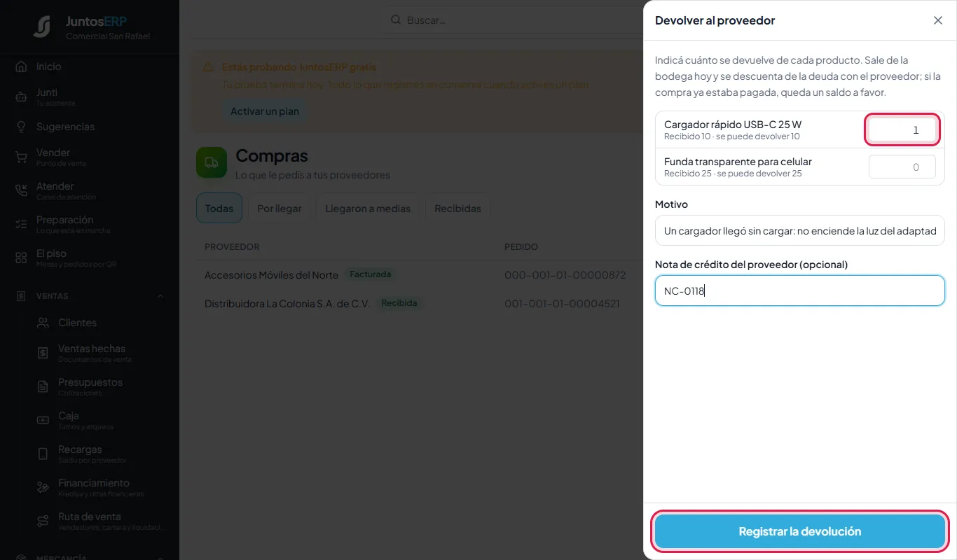Click the Clientes people icon
Viewport: 957px width, 560px height.
[43, 323]
